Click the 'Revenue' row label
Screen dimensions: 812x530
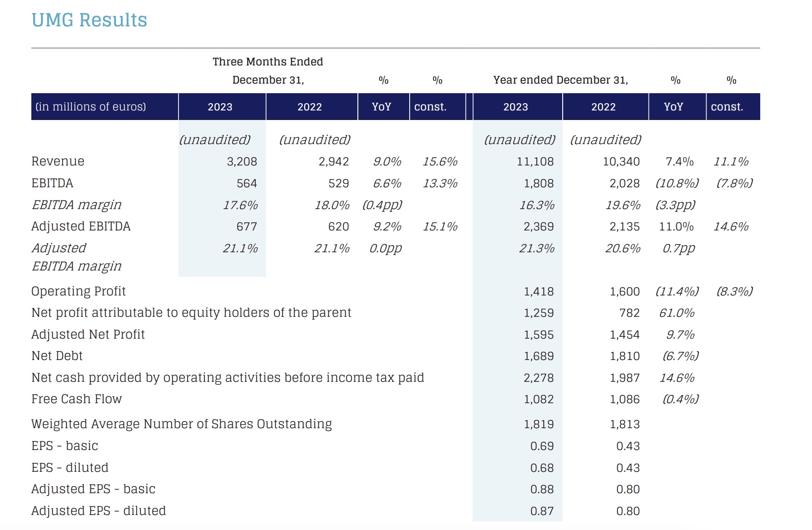click(58, 161)
